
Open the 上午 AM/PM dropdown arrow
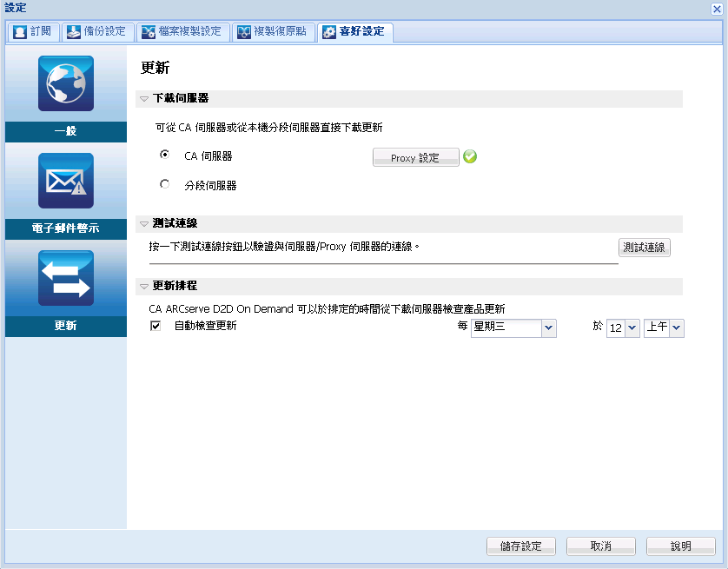tap(677, 328)
